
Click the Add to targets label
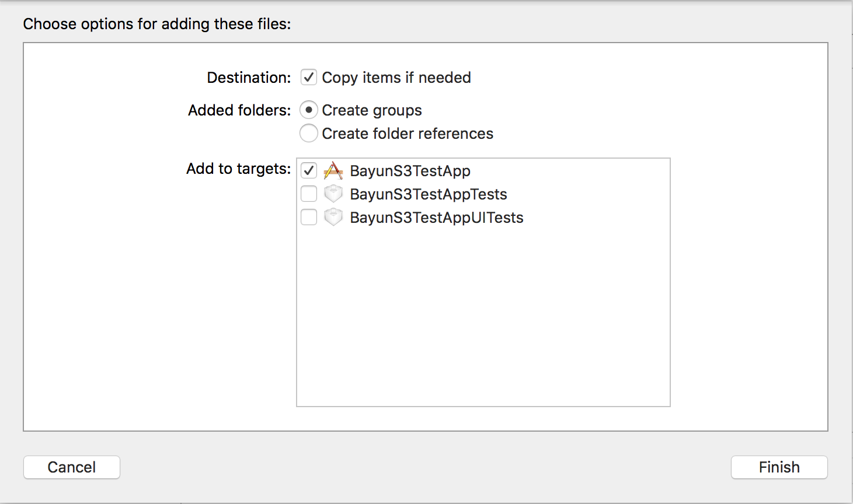pyautogui.click(x=238, y=169)
